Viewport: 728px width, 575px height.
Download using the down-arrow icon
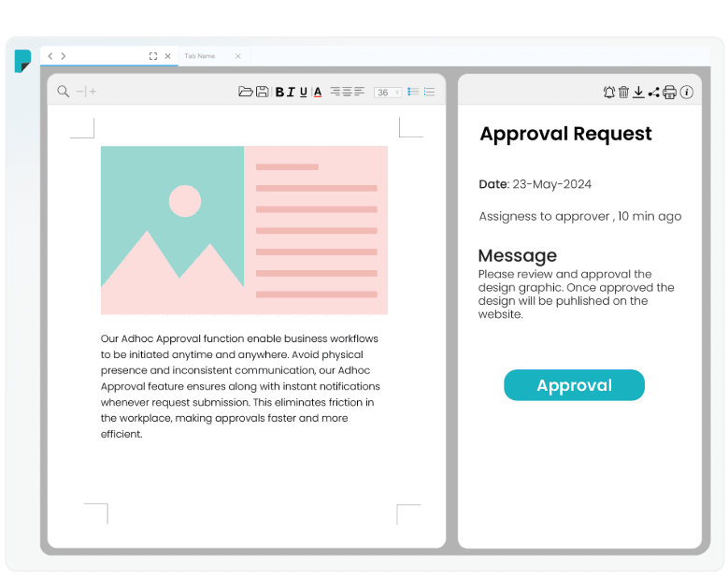(x=638, y=93)
